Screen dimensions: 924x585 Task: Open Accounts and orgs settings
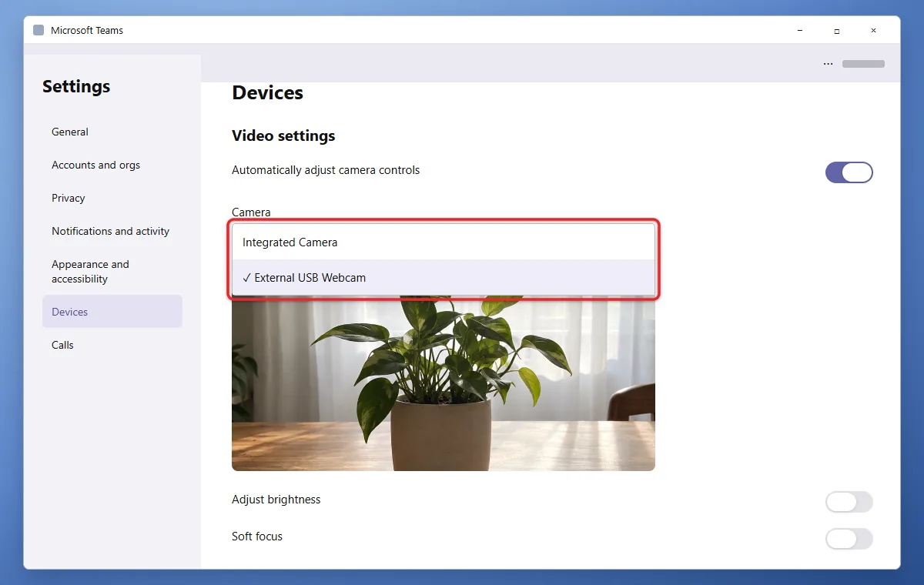(112, 165)
